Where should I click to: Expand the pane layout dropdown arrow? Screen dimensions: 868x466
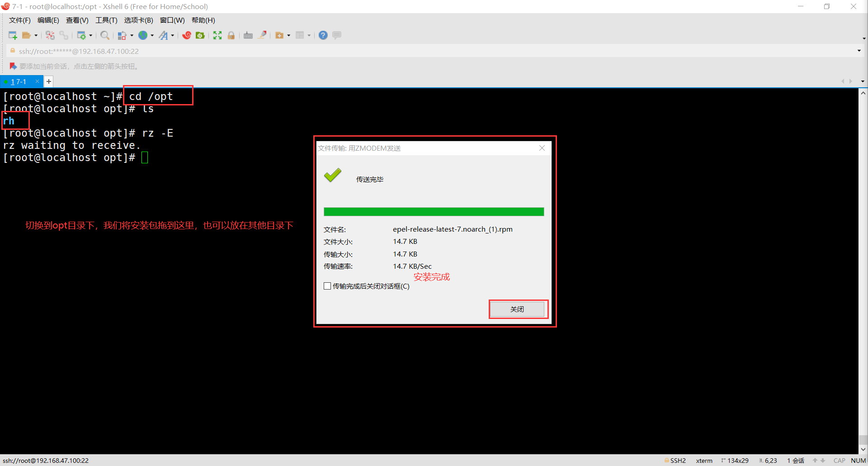(309, 35)
